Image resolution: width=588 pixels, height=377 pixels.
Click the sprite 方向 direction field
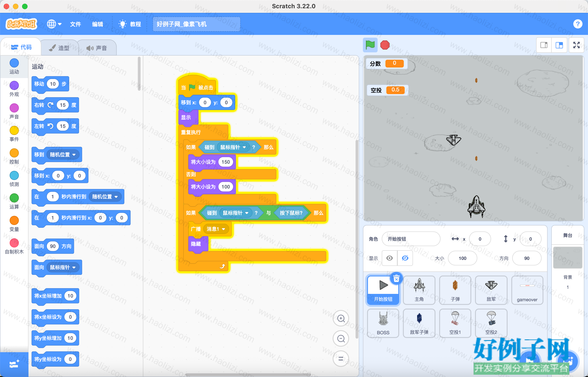(526, 258)
